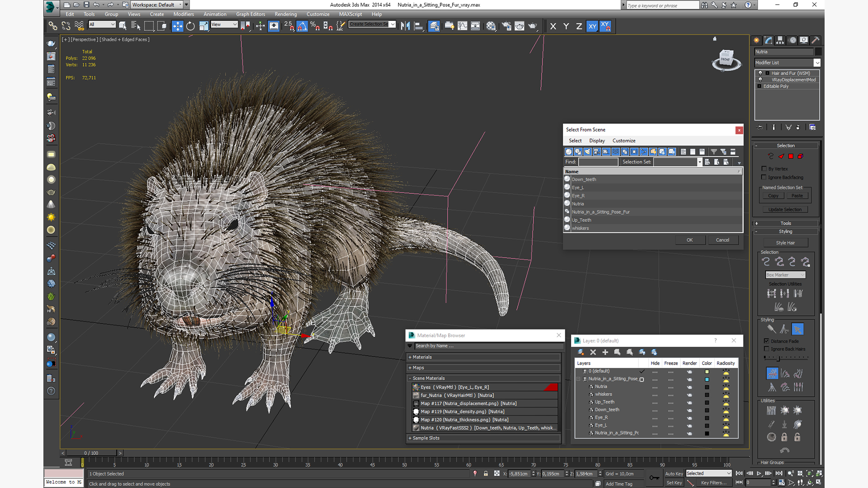Toggle the Angle Snap tool
This screenshot has width=868, height=488.
(x=302, y=26)
